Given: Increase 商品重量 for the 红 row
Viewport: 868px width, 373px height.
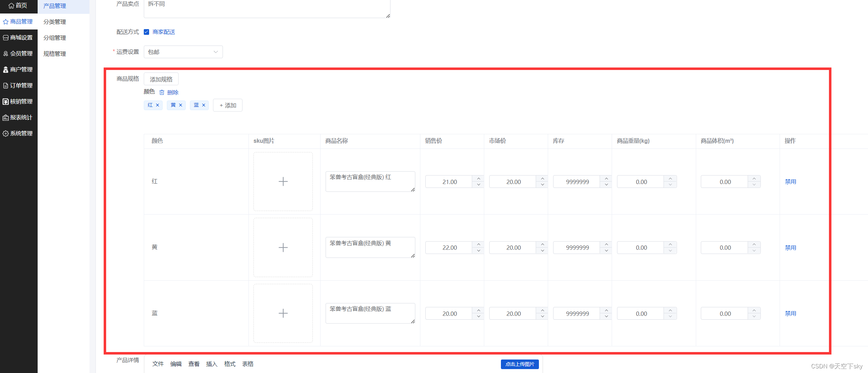Looking at the screenshot, I should [670, 179].
